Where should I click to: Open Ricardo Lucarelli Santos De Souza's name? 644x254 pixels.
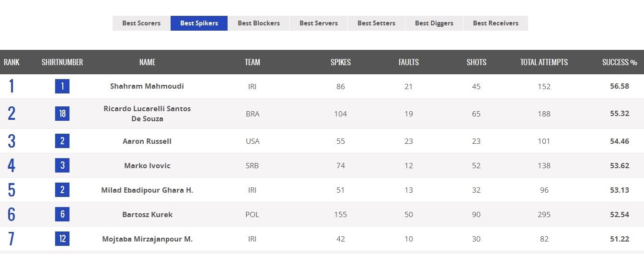[147, 114]
